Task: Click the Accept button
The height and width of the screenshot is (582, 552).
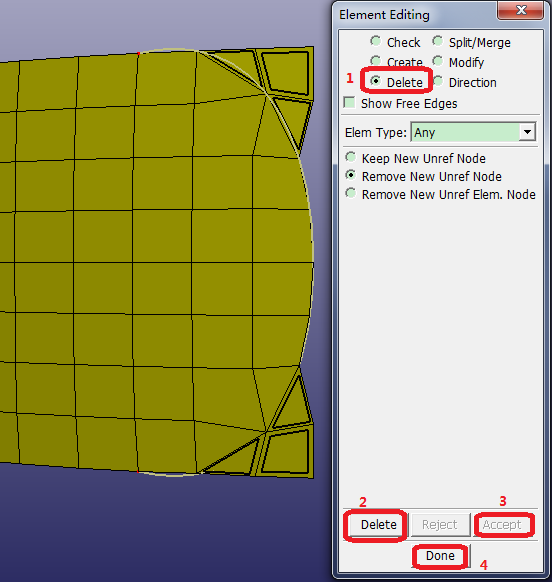Action: 502,524
